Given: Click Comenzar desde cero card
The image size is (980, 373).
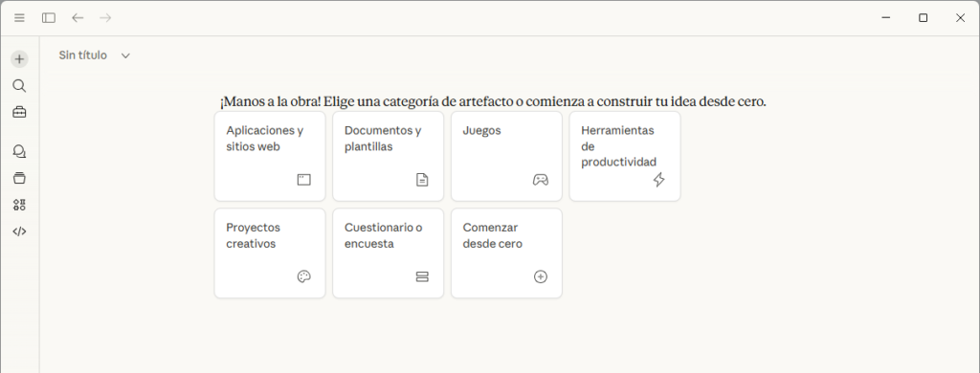Looking at the screenshot, I should click(x=506, y=253).
